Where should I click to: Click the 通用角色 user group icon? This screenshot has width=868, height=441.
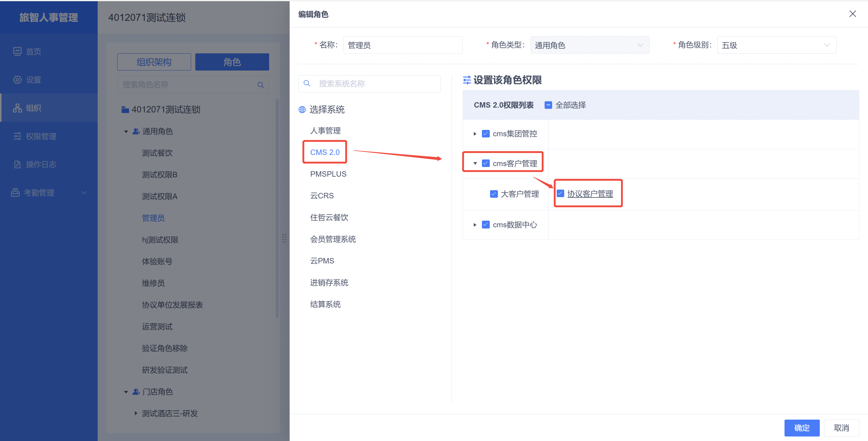(x=136, y=131)
